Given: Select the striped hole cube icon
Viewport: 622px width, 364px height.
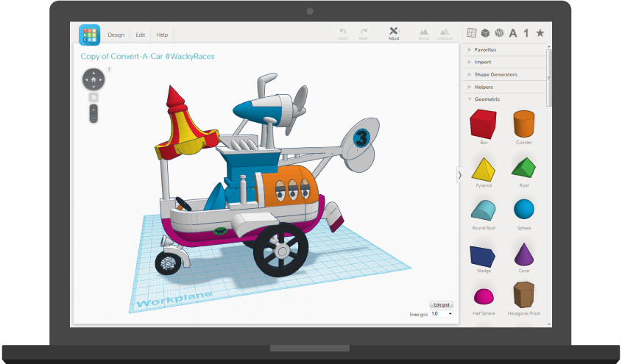Looking at the screenshot, I should point(499,33).
